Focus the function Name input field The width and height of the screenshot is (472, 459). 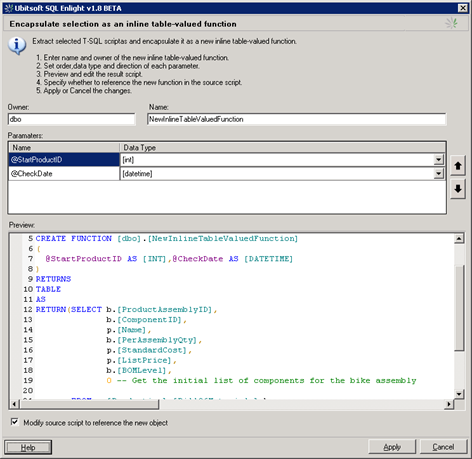(x=296, y=119)
